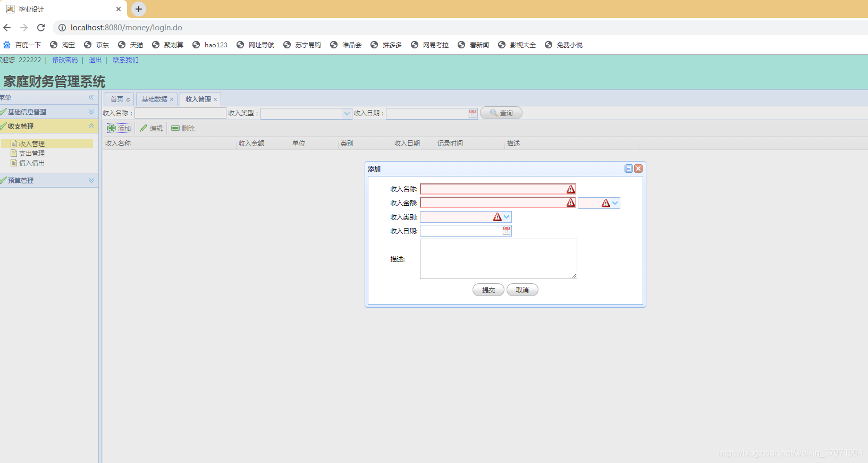The image size is (868, 463).
Task: Refresh icon on the 首页 tab
Action: pos(128,99)
